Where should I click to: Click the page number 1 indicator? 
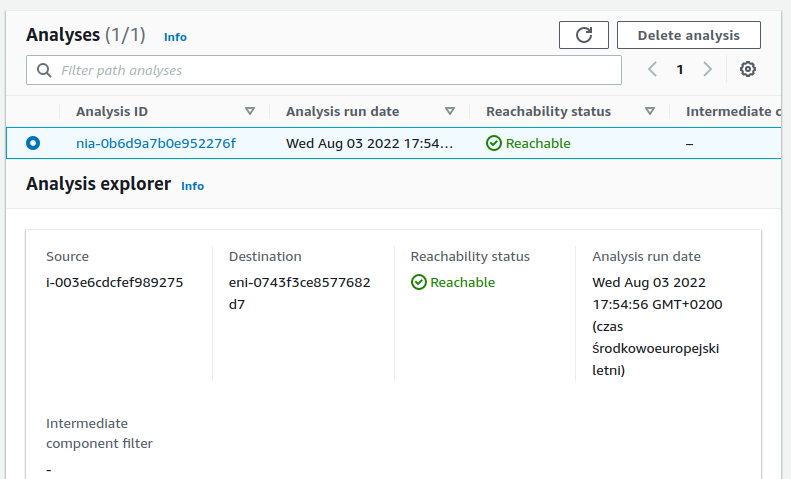[680, 69]
